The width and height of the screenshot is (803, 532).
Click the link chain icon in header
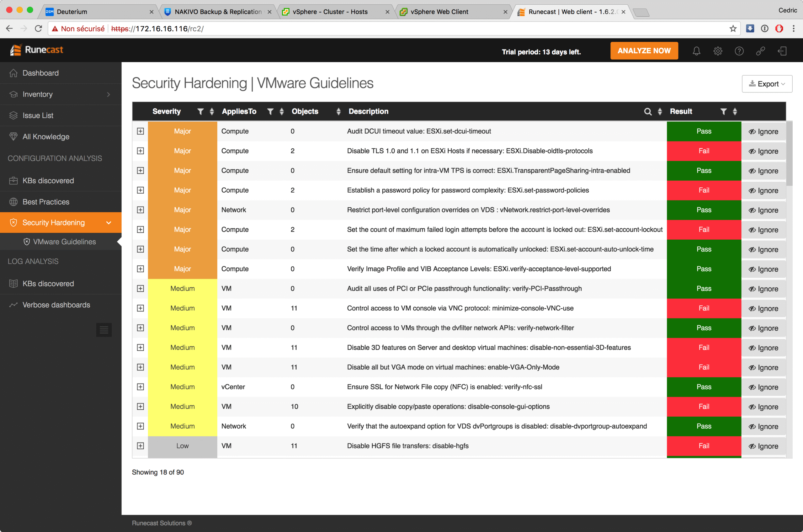[x=760, y=51]
